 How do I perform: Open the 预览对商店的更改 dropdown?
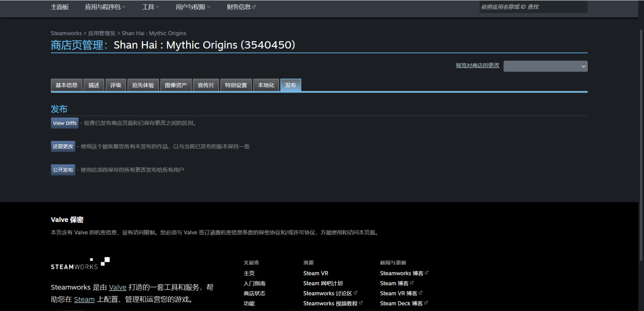pos(545,66)
